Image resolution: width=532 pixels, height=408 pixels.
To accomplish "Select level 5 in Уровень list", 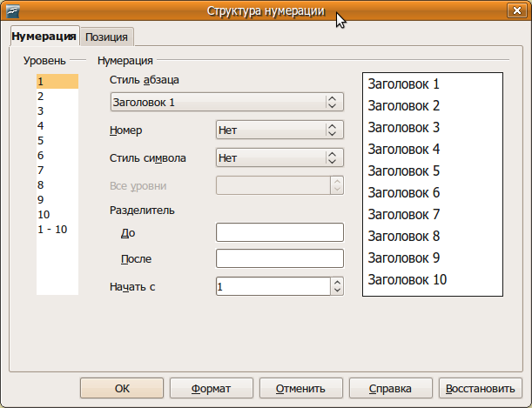I will pos(57,140).
